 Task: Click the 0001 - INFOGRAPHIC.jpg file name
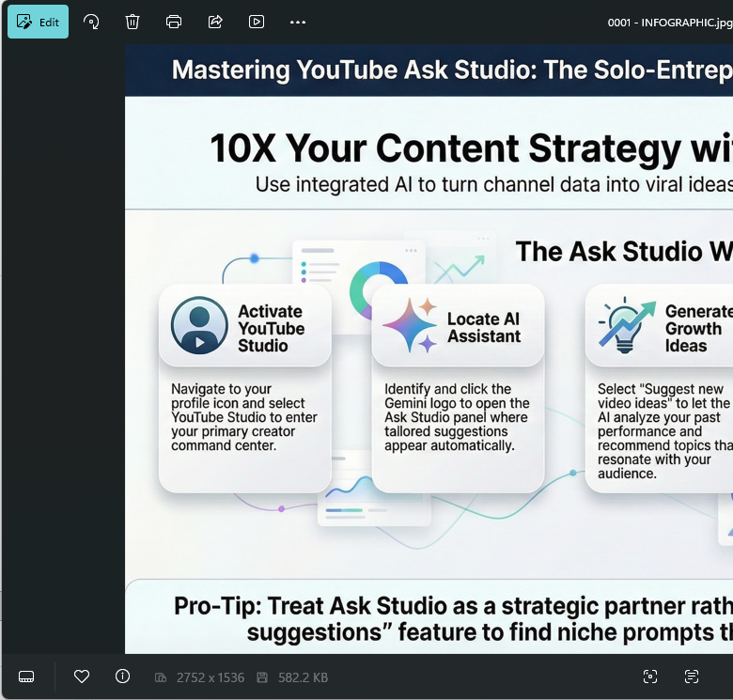tap(669, 22)
